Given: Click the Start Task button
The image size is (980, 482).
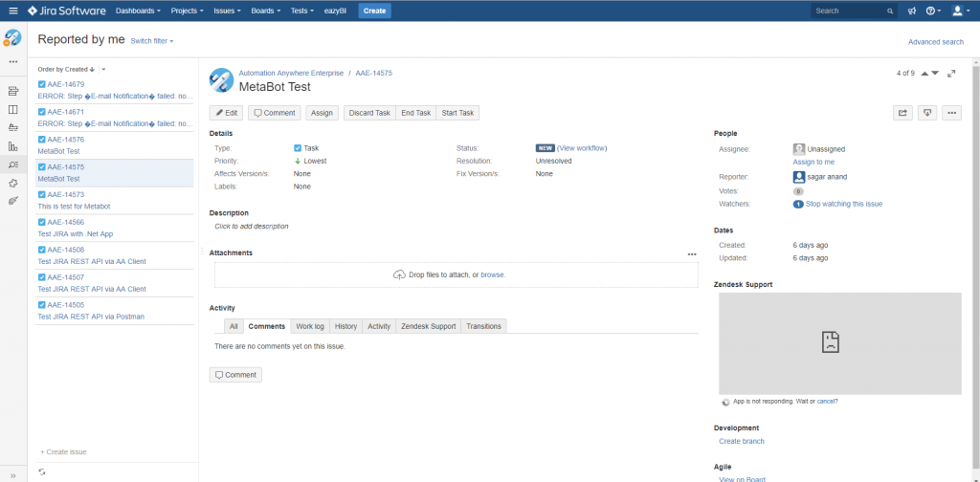Looking at the screenshot, I should 457,113.
